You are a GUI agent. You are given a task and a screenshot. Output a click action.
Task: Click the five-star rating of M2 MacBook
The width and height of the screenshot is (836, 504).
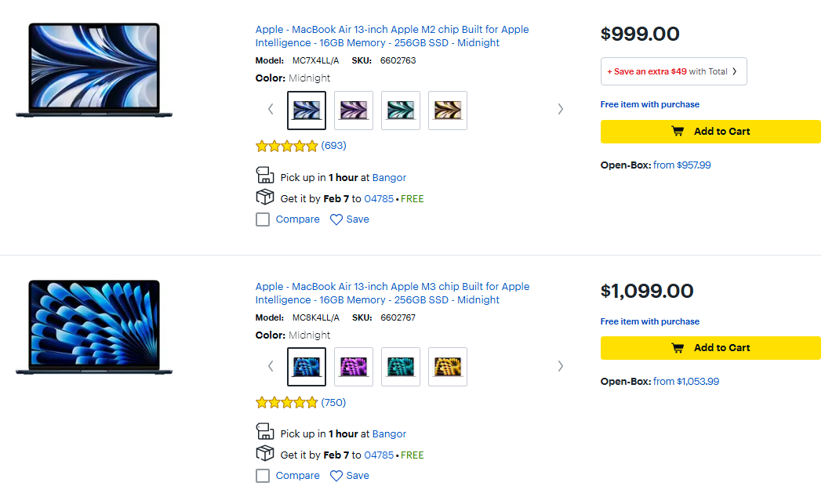point(287,146)
